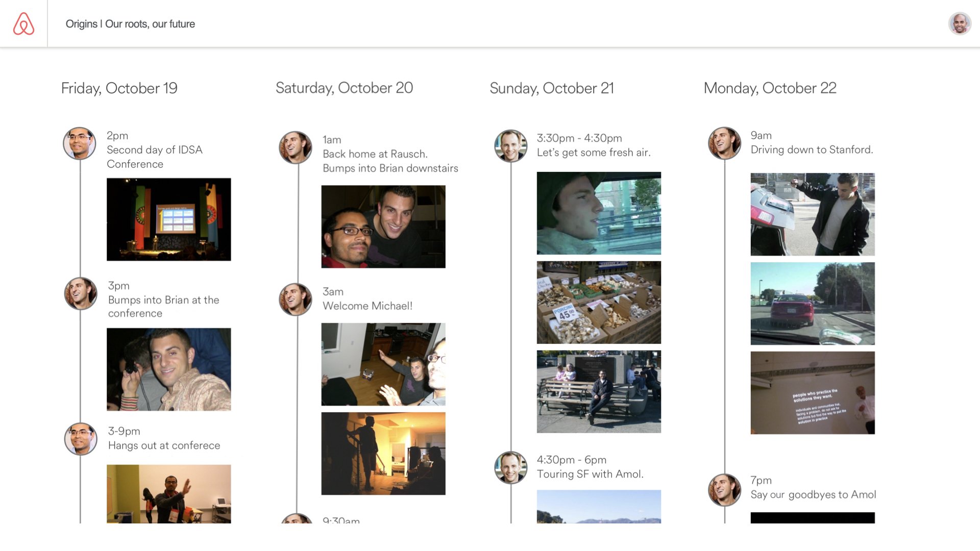Open the red car through windshield photo
The image size is (980, 551).
tap(813, 304)
